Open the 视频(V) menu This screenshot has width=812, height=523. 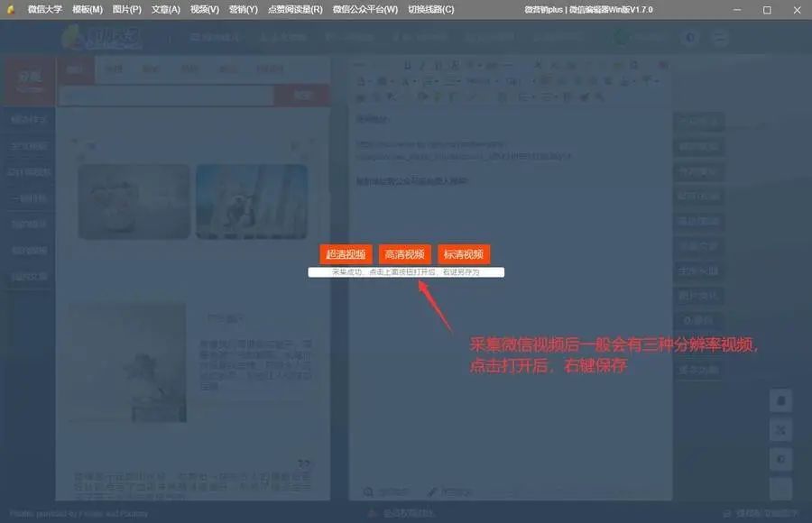(x=205, y=9)
